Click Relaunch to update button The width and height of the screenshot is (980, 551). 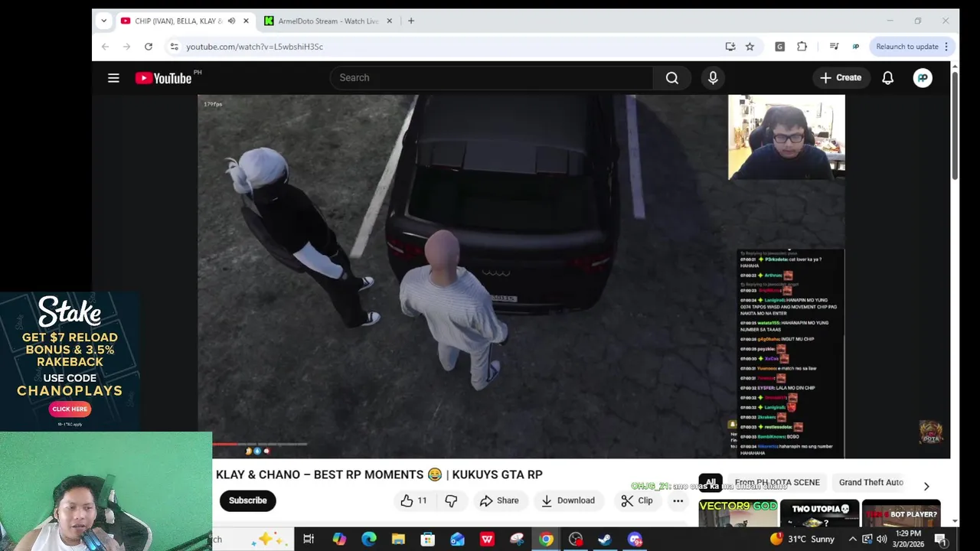pyautogui.click(x=912, y=47)
